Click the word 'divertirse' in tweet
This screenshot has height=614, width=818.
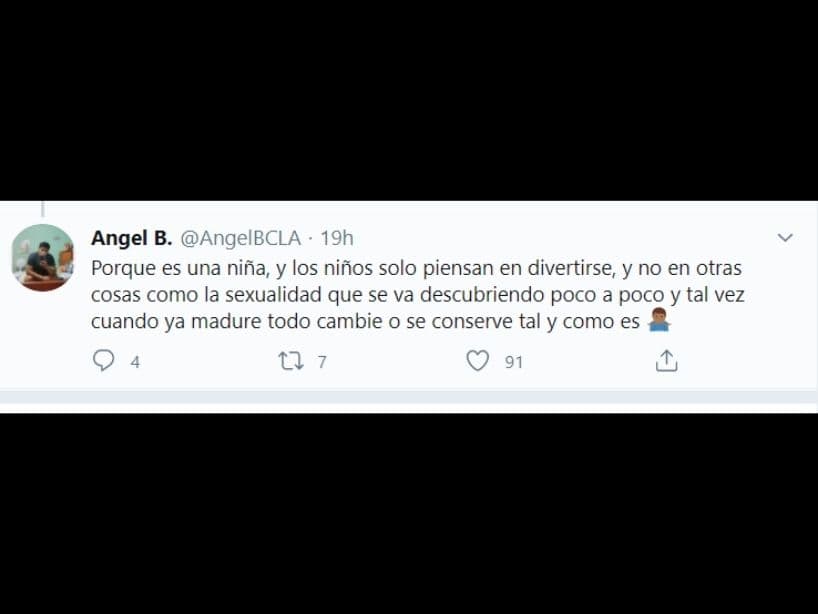[x=570, y=268]
